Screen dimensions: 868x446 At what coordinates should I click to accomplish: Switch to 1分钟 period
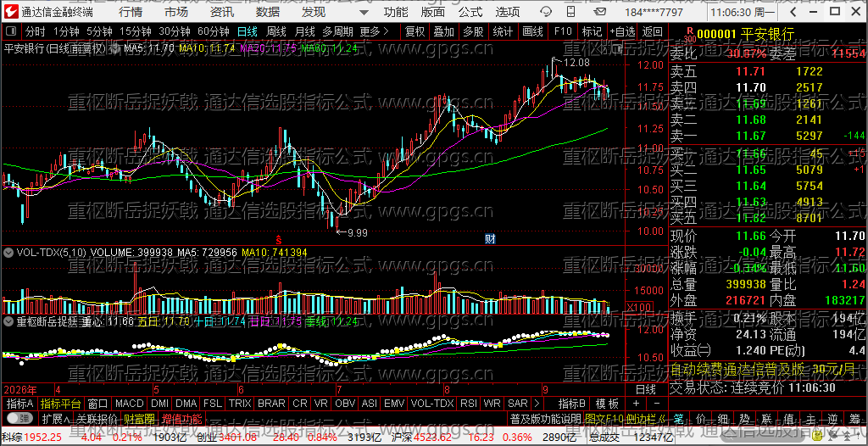(66, 31)
